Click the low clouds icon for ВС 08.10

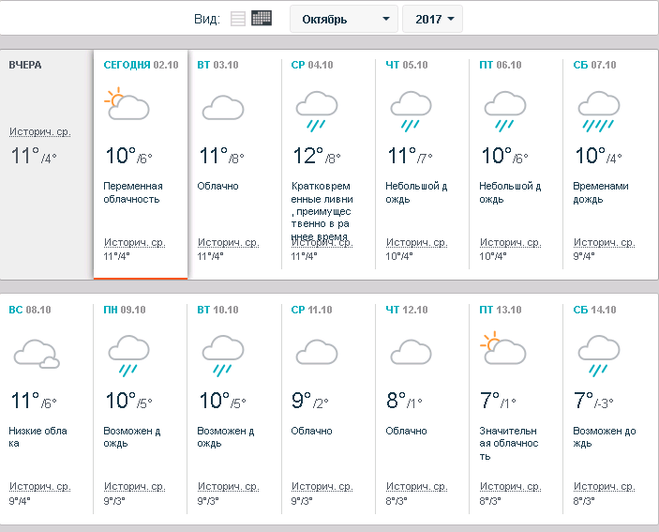[x=35, y=352]
